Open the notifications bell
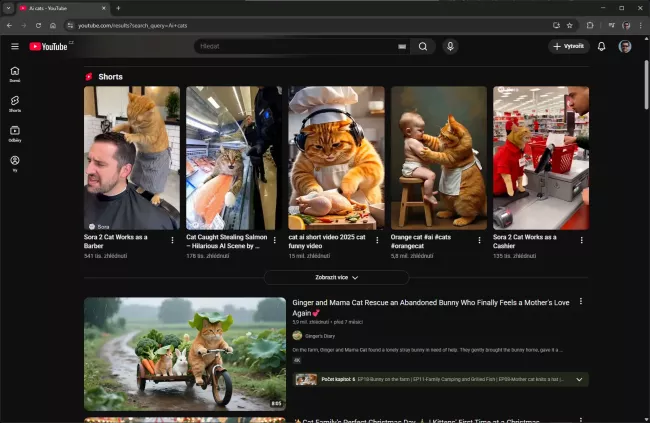 click(601, 46)
